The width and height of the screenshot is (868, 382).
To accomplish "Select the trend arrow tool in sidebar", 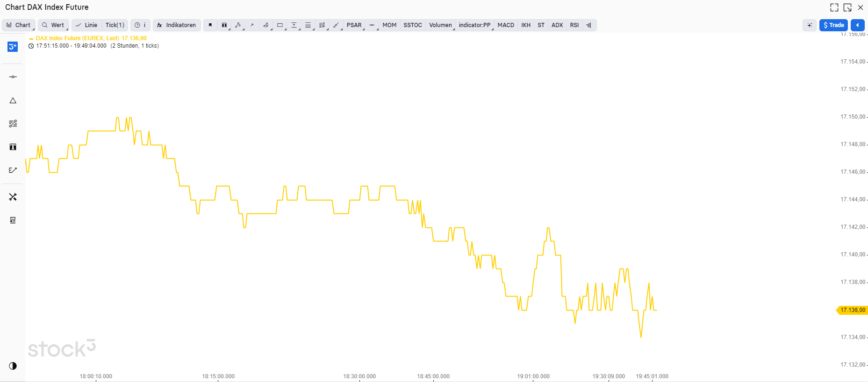I will click(x=13, y=170).
